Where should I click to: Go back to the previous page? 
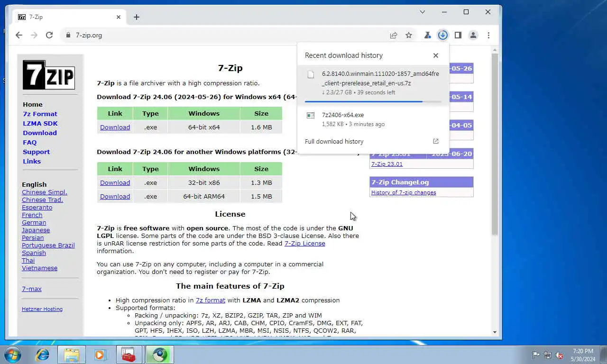[19, 35]
